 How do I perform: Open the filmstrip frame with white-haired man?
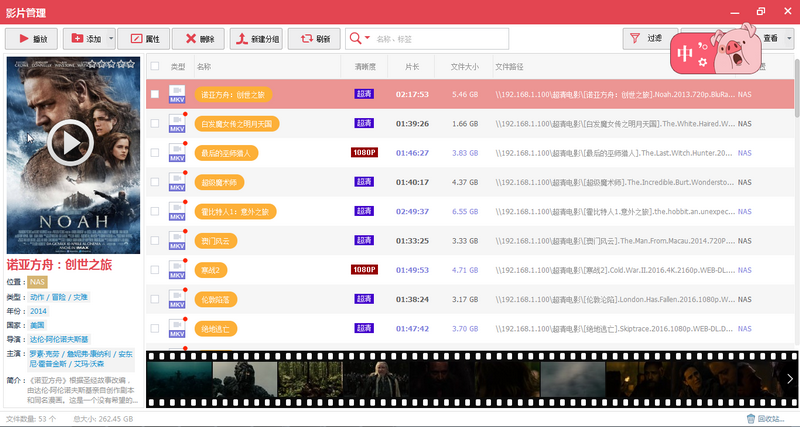click(x=376, y=379)
